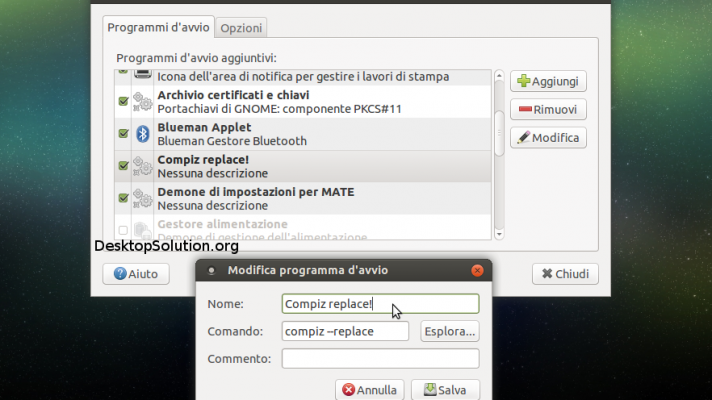Viewport: 712px width, 400px height.
Task: Uncheck the Compiz replace! checkbox
Action: pyautogui.click(x=123, y=166)
